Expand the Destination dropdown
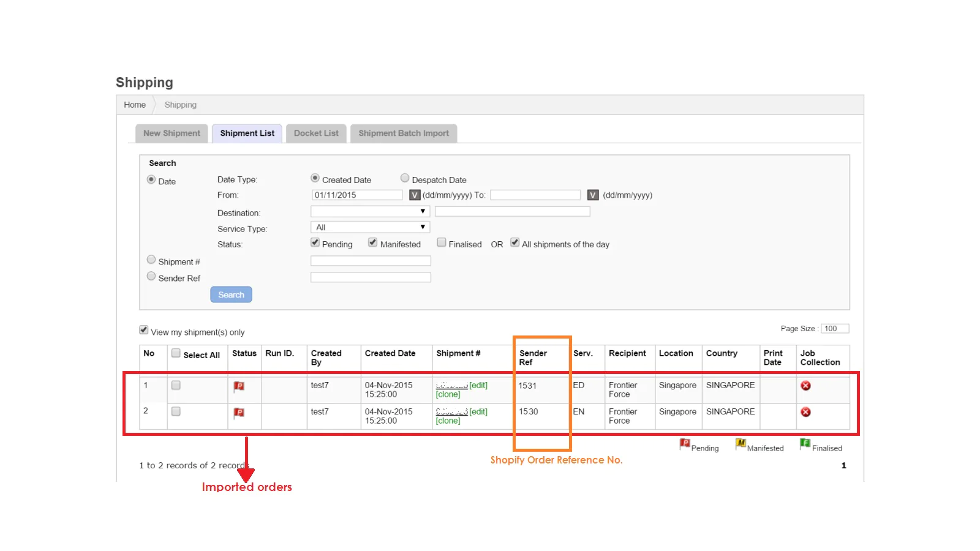Screen dimensions: 980x551 point(370,211)
